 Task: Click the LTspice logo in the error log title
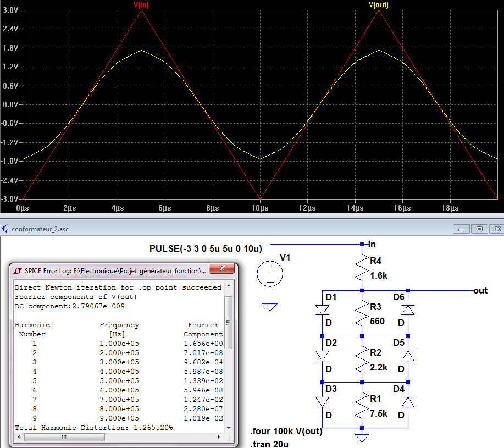[18, 271]
